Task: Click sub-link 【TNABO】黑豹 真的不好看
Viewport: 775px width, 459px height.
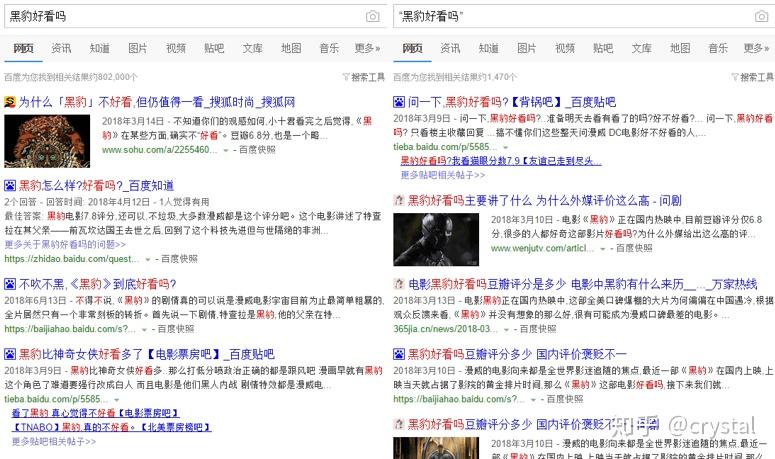Action: point(111,427)
